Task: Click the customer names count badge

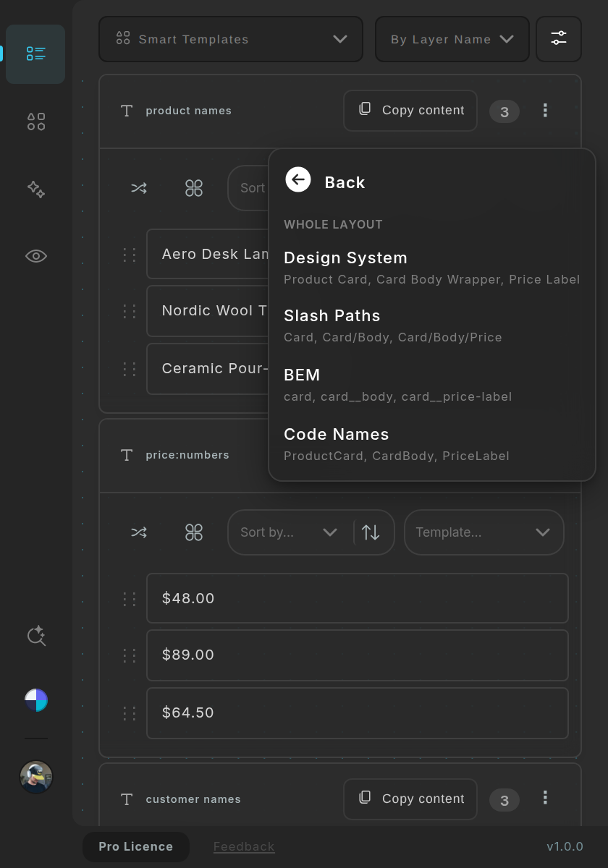Action: point(504,800)
